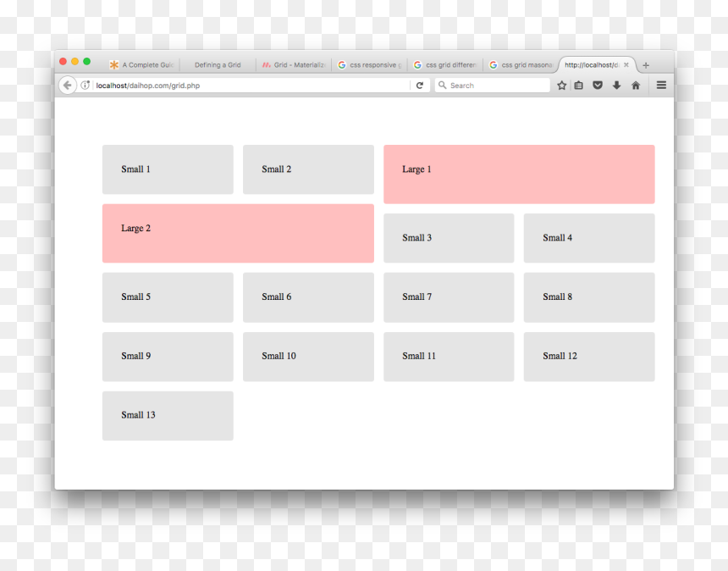This screenshot has width=728, height=571.
Task: Reload the page with the refresh icon
Action: tap(420, 85)
